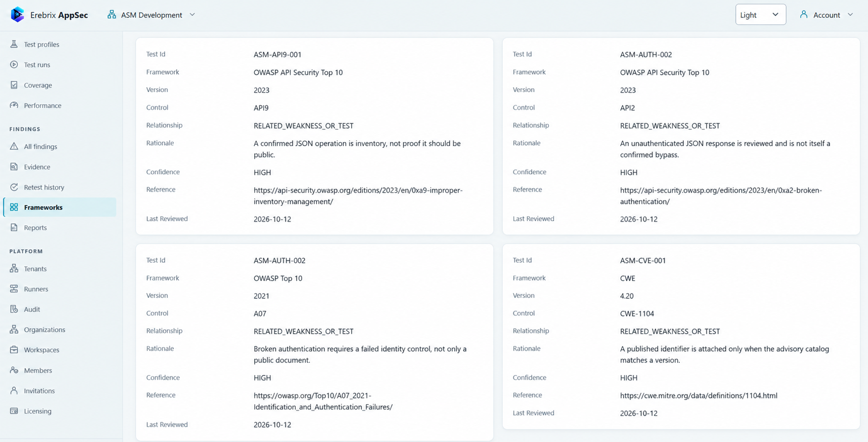Click the OWASP Top 10 framework value

(278, 278)
